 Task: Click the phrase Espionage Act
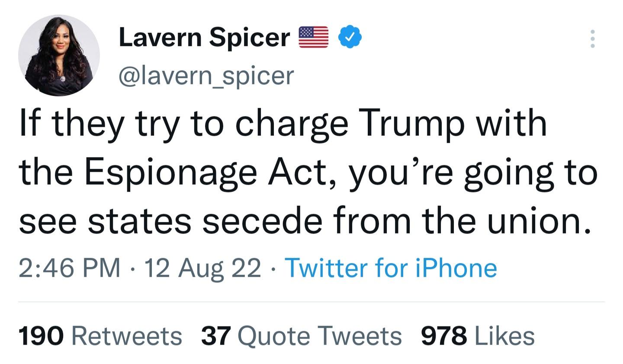point(210,172)
